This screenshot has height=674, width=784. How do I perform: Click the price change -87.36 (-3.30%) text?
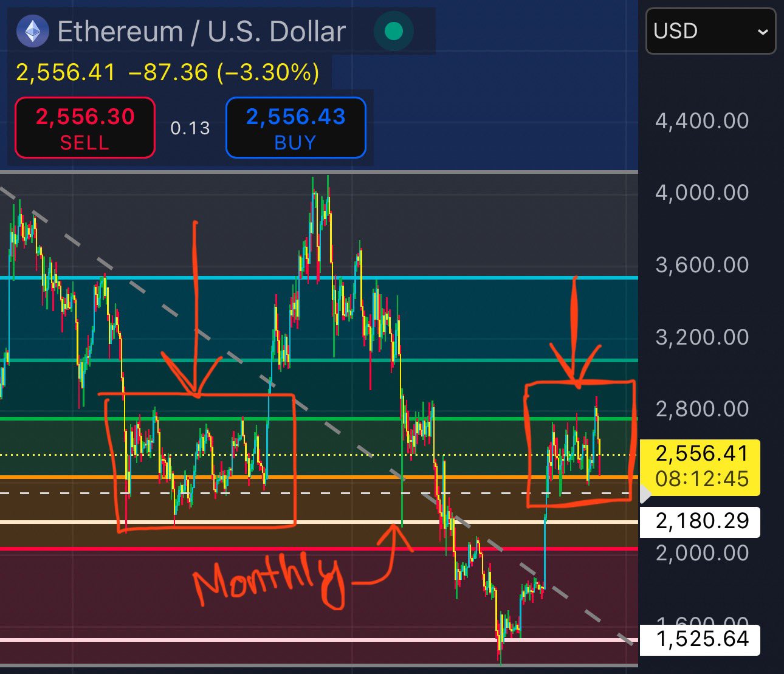pos(224,72)
